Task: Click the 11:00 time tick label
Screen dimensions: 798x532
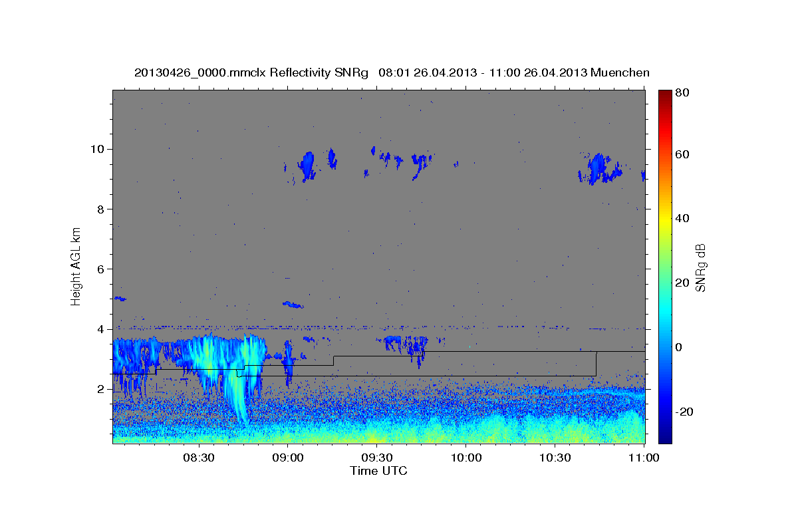Action: pyautogui.click(x=643, y=458)
